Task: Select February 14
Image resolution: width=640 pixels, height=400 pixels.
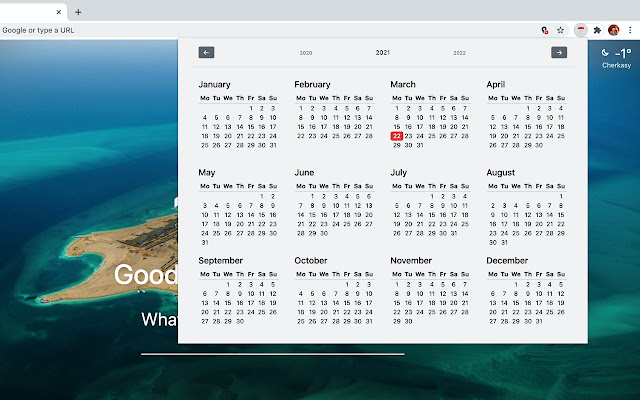Action: click(x=369, y=118)
